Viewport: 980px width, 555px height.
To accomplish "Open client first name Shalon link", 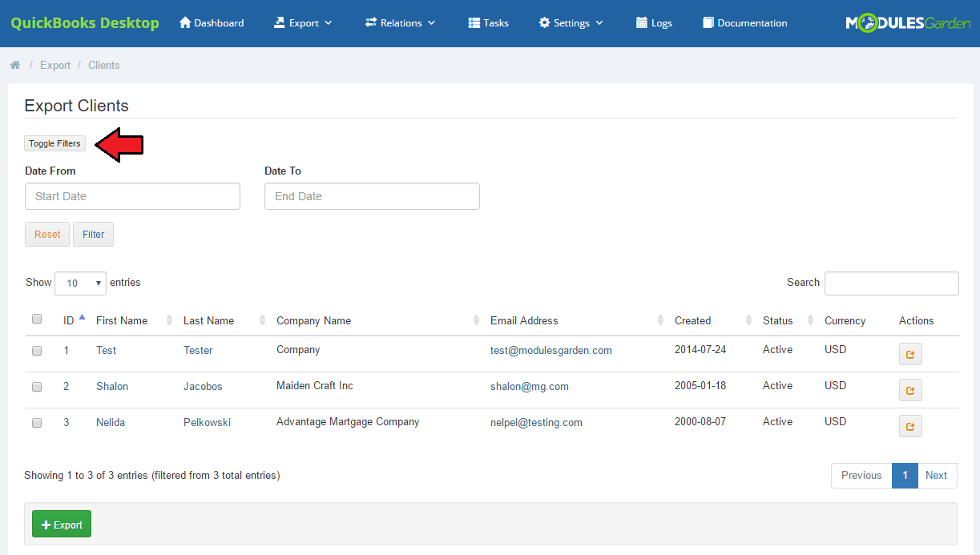I will pyautogui.click(x=112, y=386).
